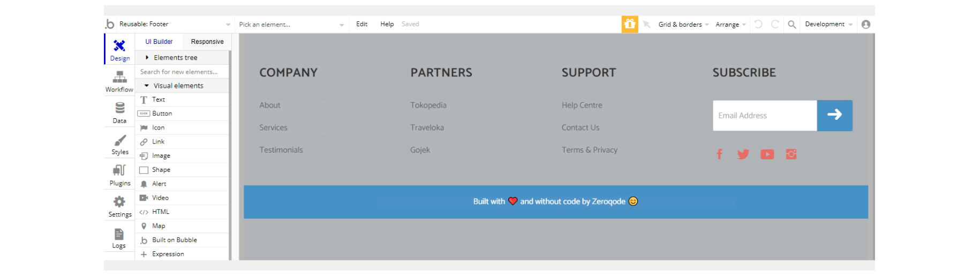Select the Alert element
The width and height of the screenshot is (980, 276).
[182, 183]
